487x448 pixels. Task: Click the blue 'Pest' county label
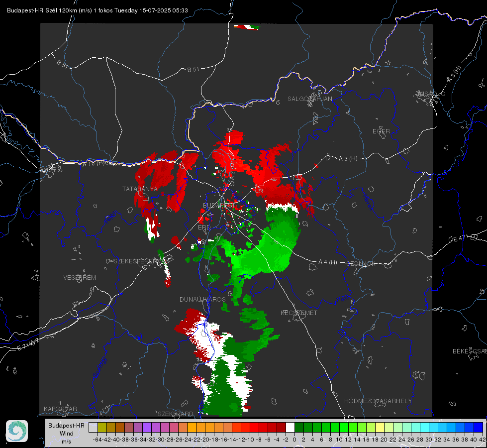click(x=342, y=300)
